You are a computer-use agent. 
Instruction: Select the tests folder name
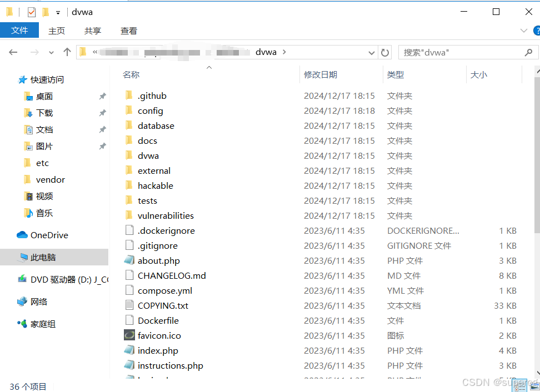point(147,200)
